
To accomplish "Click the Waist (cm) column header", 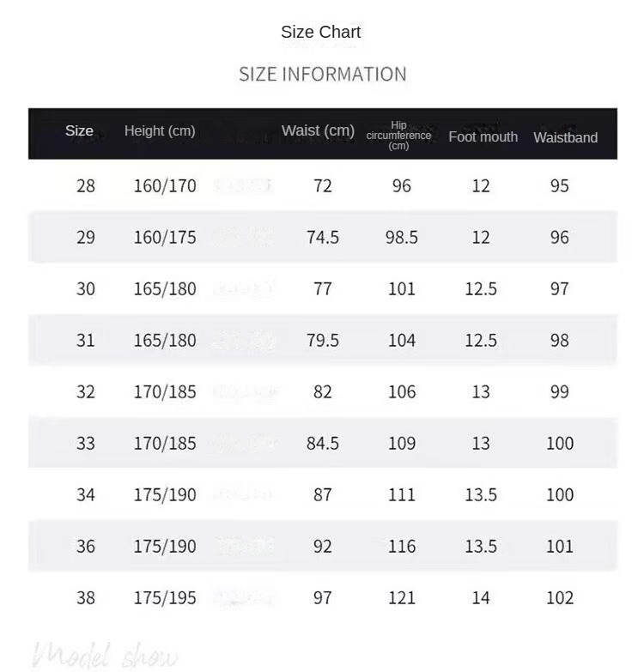I will 318,130.
